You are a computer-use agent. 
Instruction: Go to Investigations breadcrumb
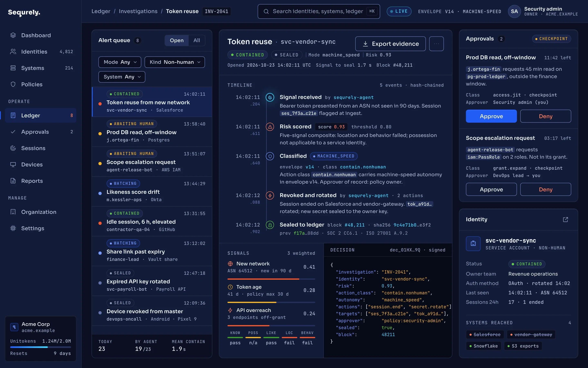[x=138, y=11]
